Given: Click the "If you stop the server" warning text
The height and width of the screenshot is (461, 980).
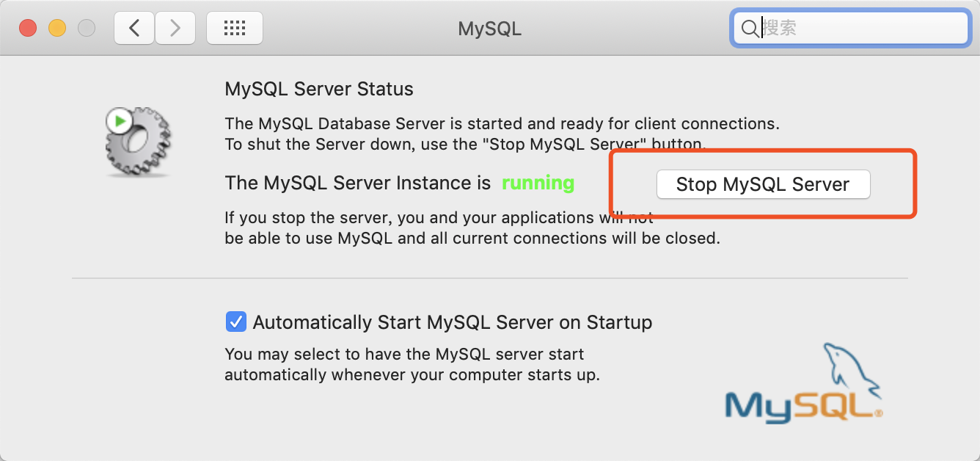Looking at the screenshot, I should click(439, 218).
